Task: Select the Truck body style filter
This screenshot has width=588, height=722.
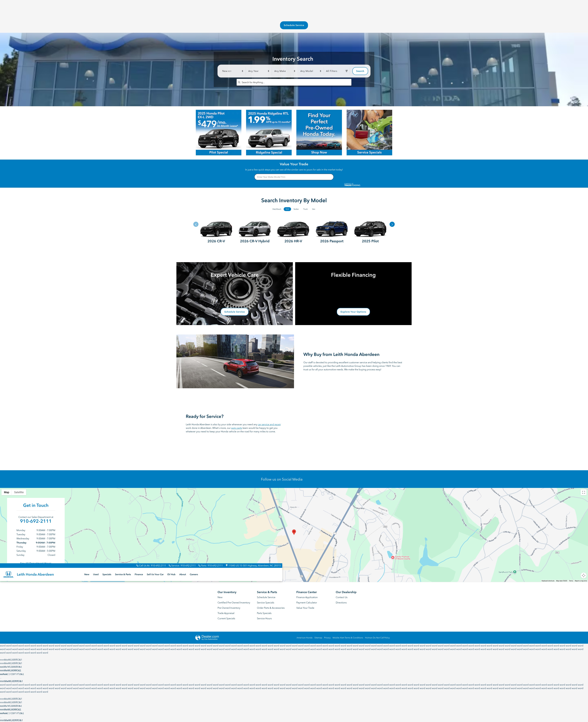Action: [305, 209]
